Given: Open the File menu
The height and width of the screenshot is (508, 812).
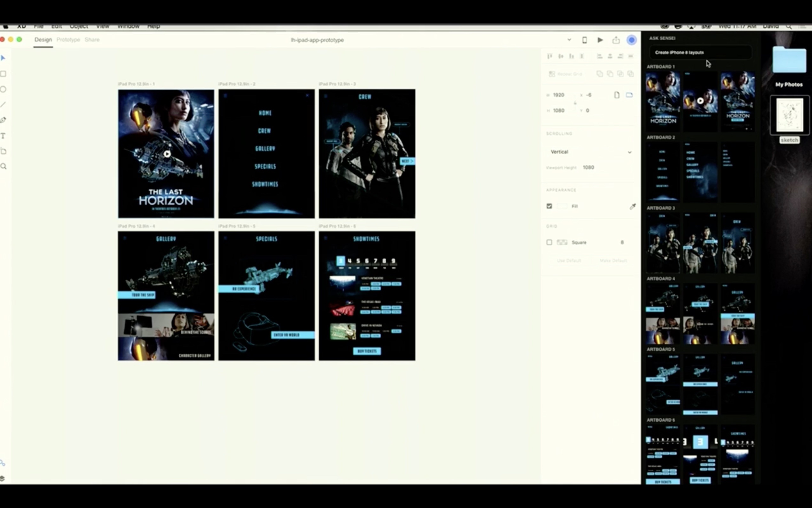Looking at the screenshot, I should pyautogui.click(x=38, y=27).
